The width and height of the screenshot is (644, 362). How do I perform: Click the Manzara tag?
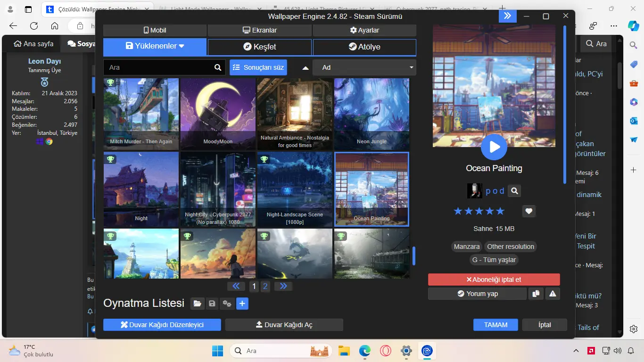point(467,247)
